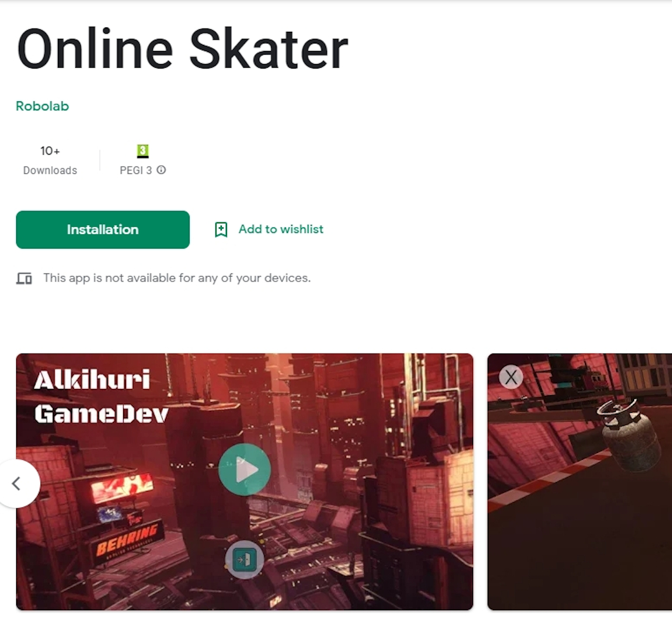
Task: Click the Alkihuri GameDev text on trailer
Action: (101, 397)
